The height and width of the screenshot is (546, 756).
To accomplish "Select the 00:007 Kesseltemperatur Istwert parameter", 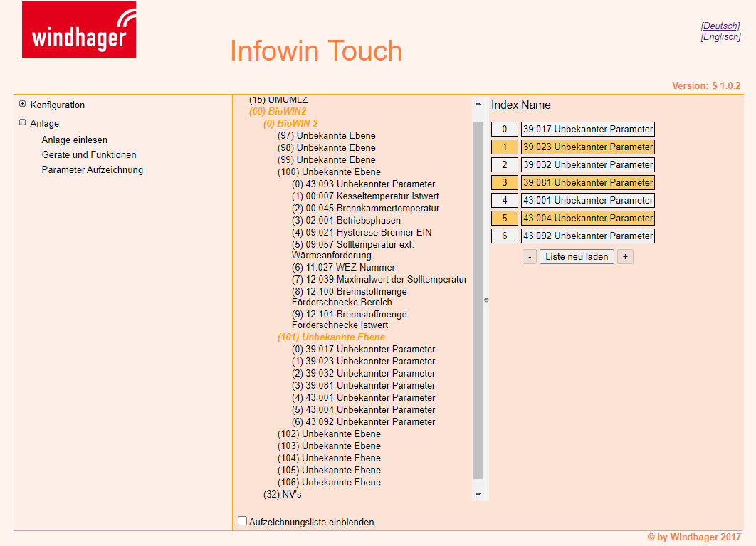I will click(365, 196).
